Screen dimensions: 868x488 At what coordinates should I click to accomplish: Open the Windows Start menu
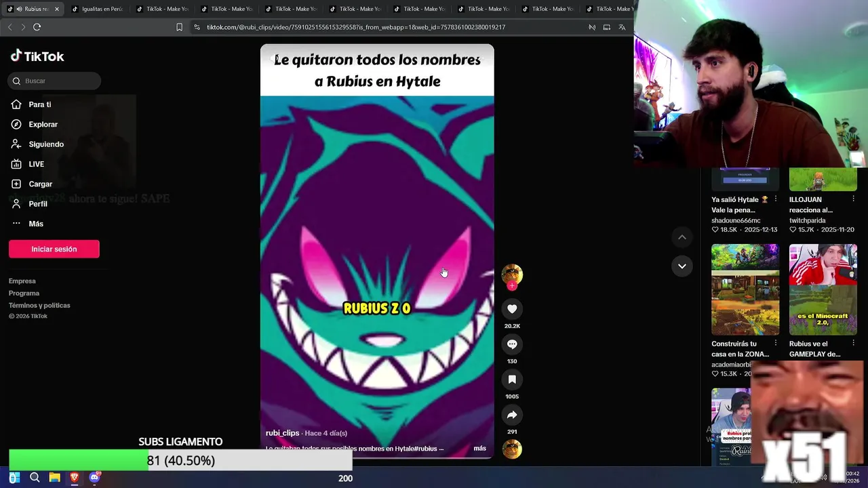14,478
